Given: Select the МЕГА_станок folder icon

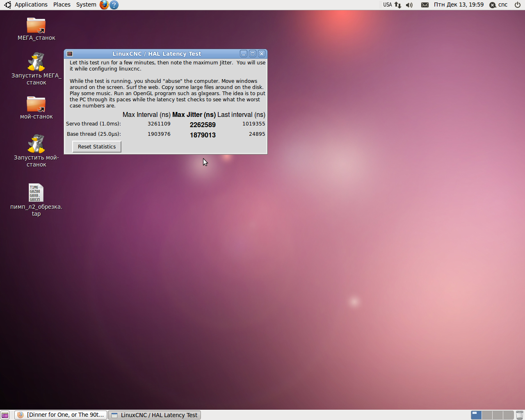Looking at the screenshot, I should point(36,25).
